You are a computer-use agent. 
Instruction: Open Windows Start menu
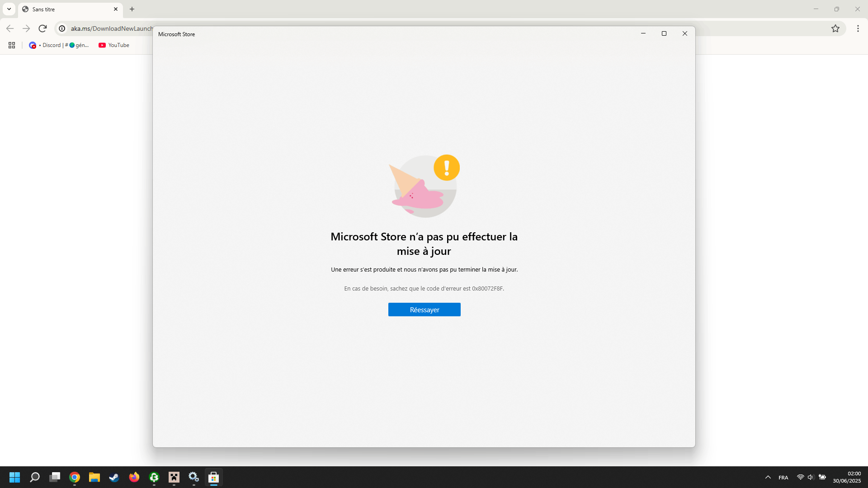pos(14,477)
